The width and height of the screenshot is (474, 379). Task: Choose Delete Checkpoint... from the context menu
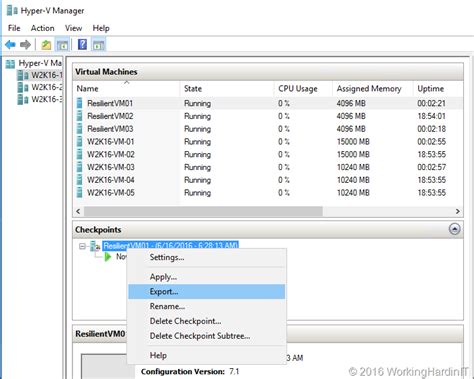pyautogui.click(x=207, y=321)
